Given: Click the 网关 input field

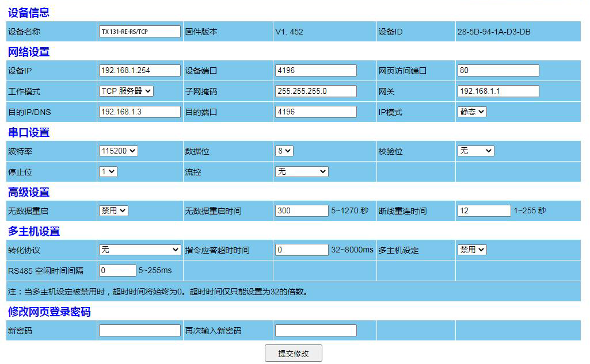Looking at the screenshot, I should 498,91.
